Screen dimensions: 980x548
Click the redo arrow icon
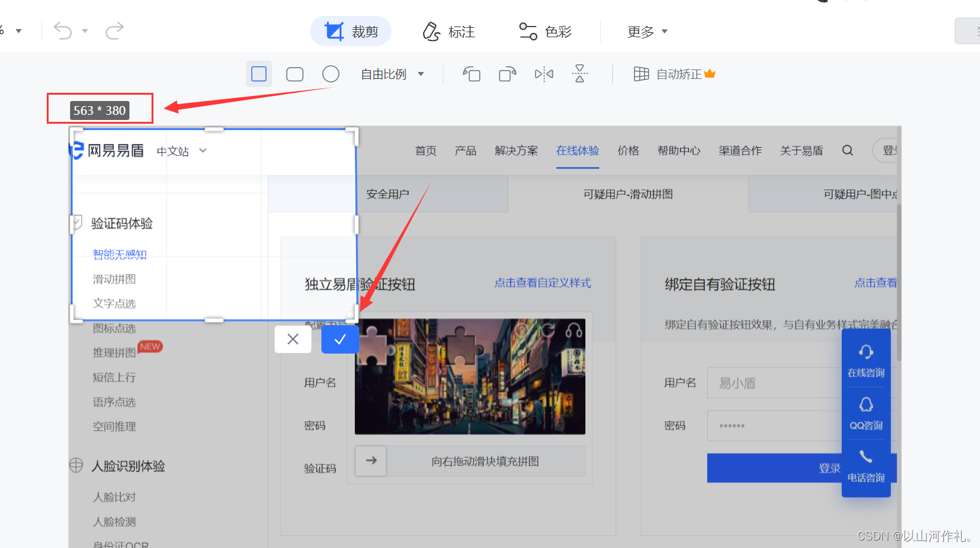(x=114, y=30)
